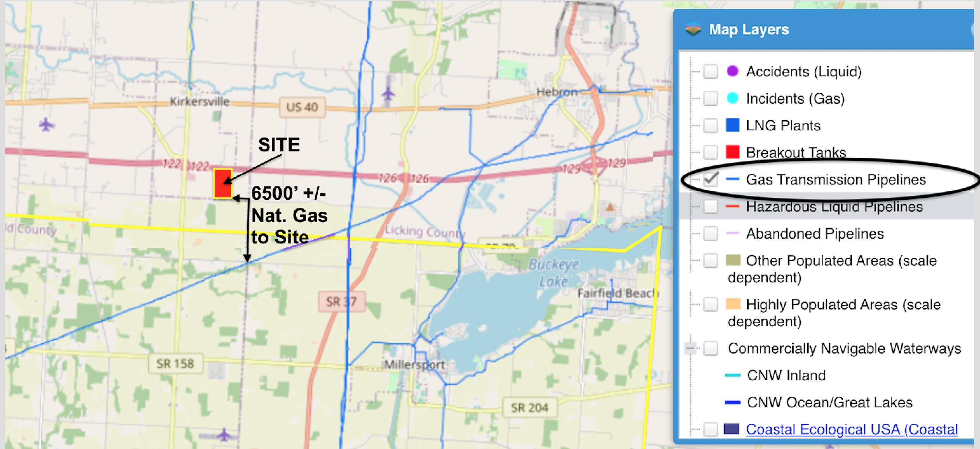Uncheck Gas Transmission Pipelines layer
Image resolution: width=980 pixels, height=449 pixels.
710,179
